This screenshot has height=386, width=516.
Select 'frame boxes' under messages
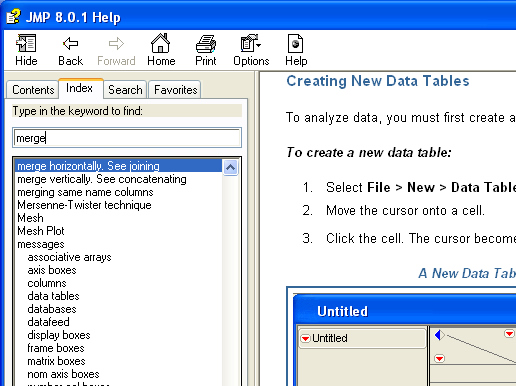pyautogui.click(x=56, y=348)
